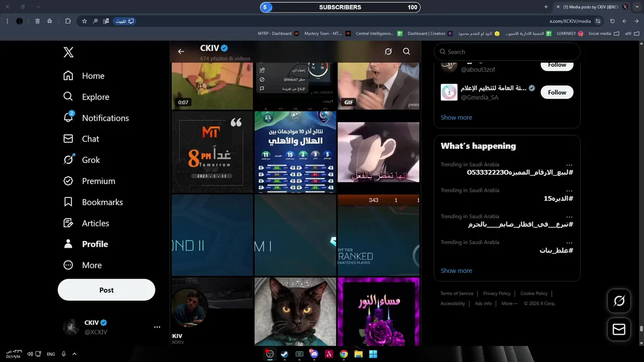This screenshot has height=362, width=644.
Task: Follow the @about3zof account
Action: [557, 65]
